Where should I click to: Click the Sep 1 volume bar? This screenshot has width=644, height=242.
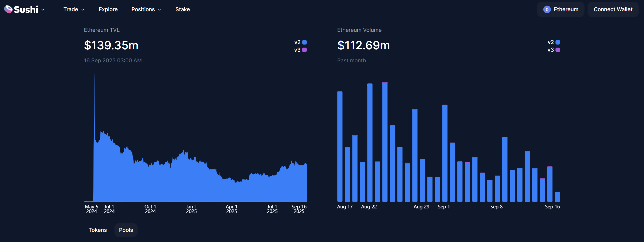445,153
